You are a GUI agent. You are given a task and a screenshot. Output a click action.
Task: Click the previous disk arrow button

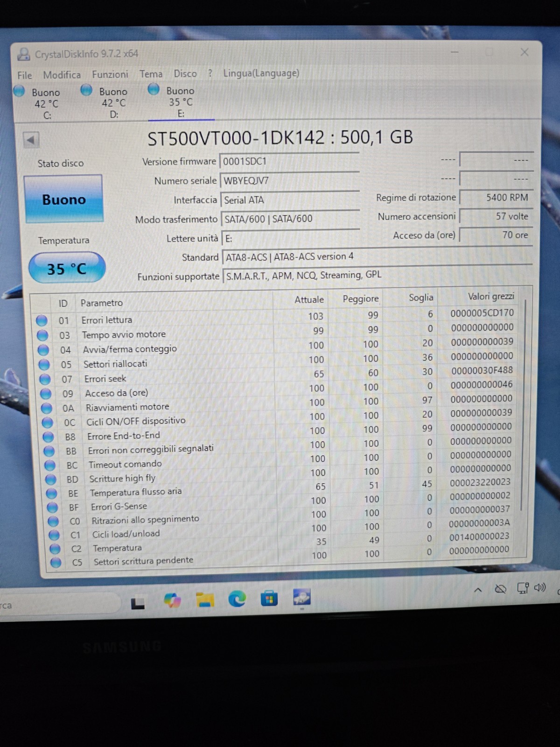click(x=31, y=139)
